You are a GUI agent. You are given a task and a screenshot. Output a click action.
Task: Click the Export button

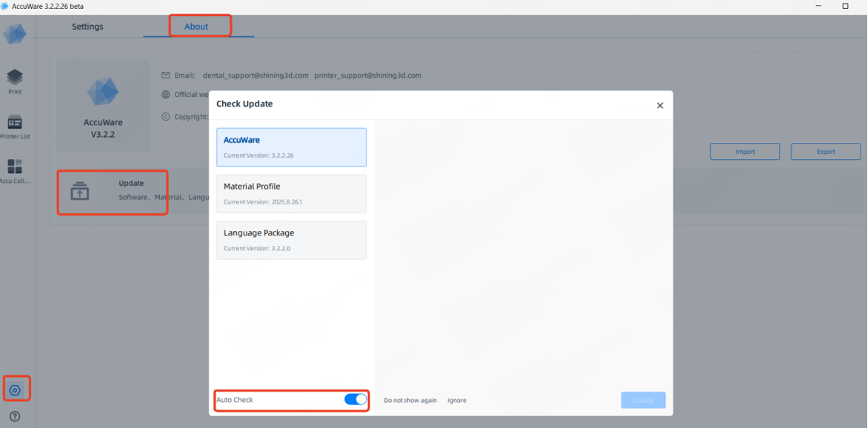coord(826,152)
